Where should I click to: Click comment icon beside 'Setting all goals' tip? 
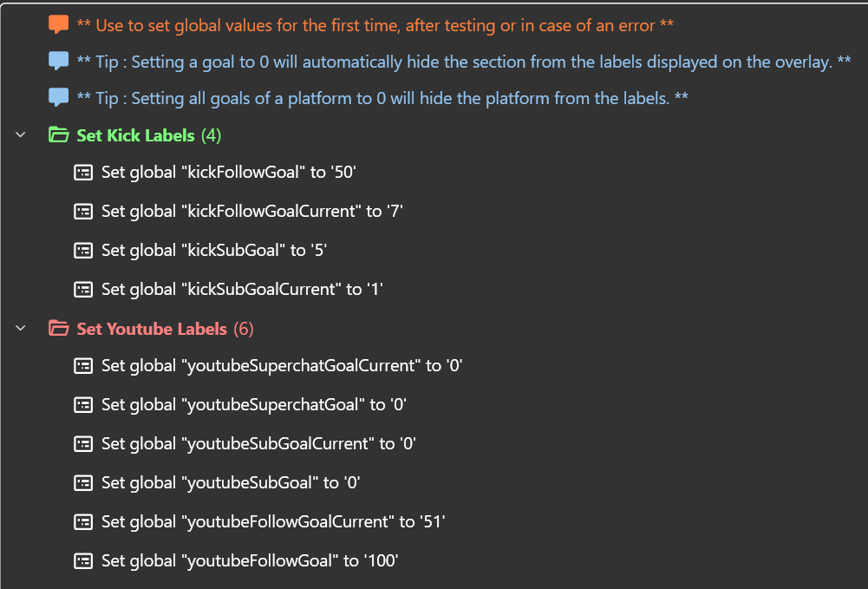coord(58,98)
